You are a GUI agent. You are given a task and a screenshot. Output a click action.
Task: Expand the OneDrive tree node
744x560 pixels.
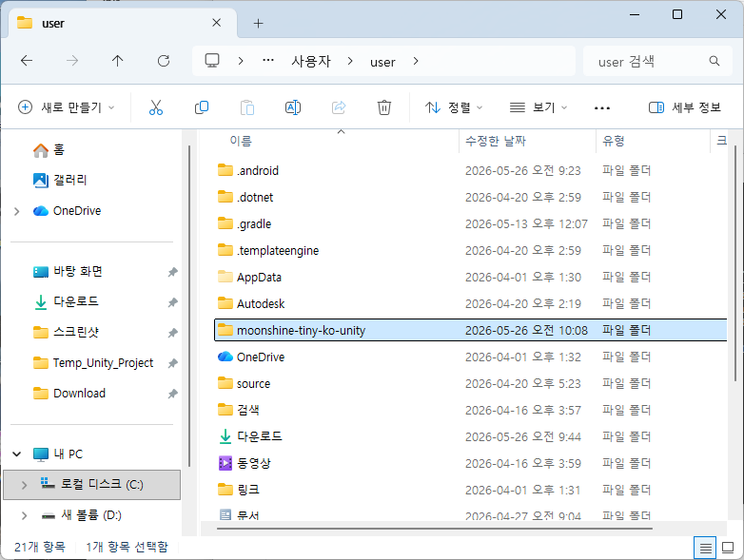16,211
